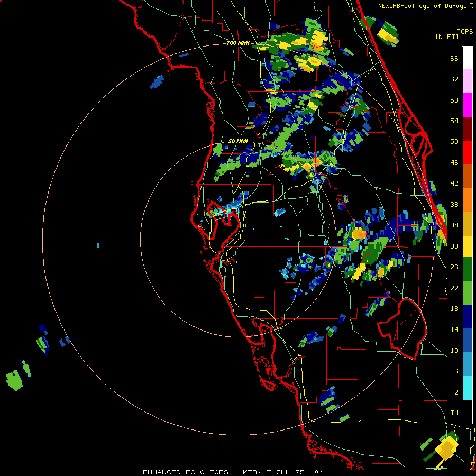Click the legend value 26
476x476 pixels.
[x=454, y=267]
